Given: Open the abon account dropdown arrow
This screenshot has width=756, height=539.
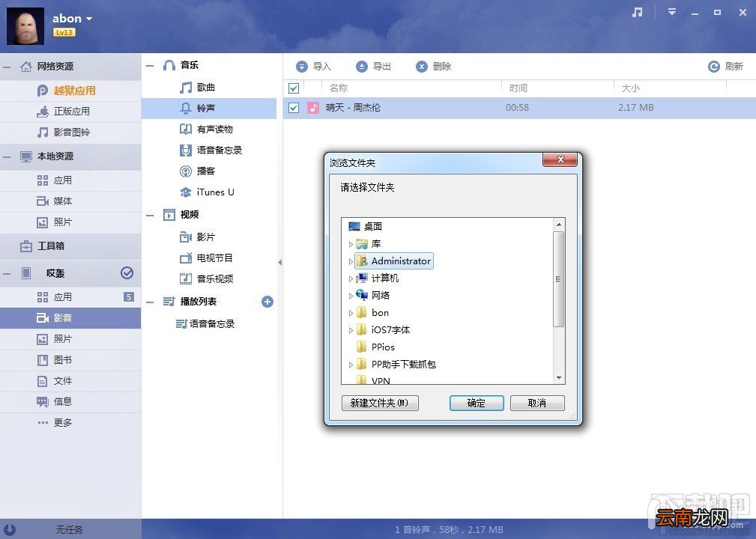Looking at the screenshot, I should point(89,19).
